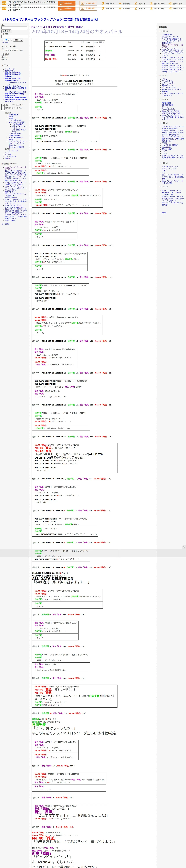Open the wiki title link in large blue
The image size is (186, 868).
click(x=50, y=20)
